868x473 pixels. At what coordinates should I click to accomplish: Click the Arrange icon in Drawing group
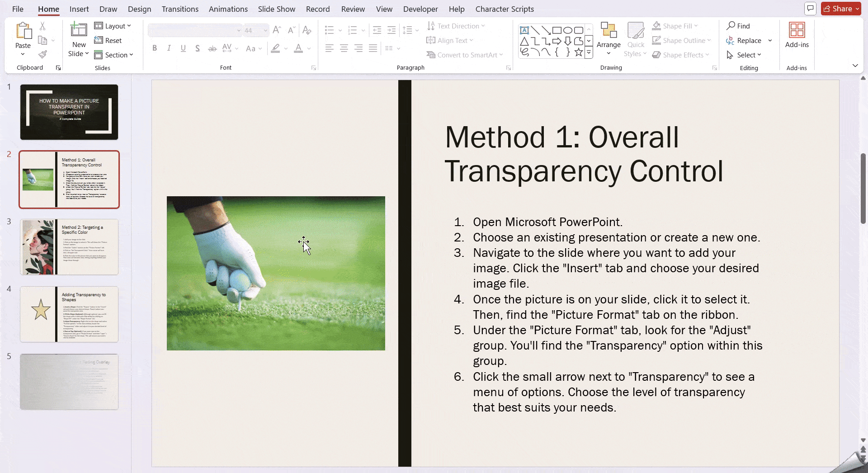[608, 38]
